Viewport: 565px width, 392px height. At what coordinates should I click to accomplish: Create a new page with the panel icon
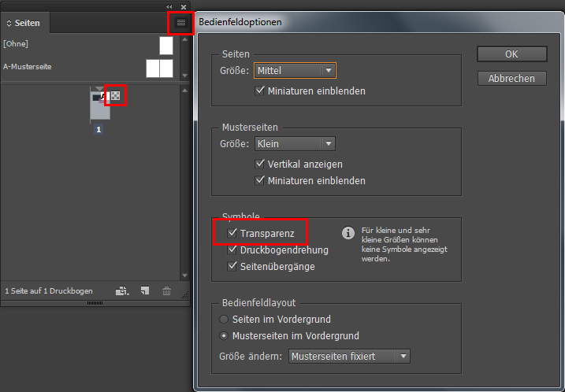click(x=145, y=291)
